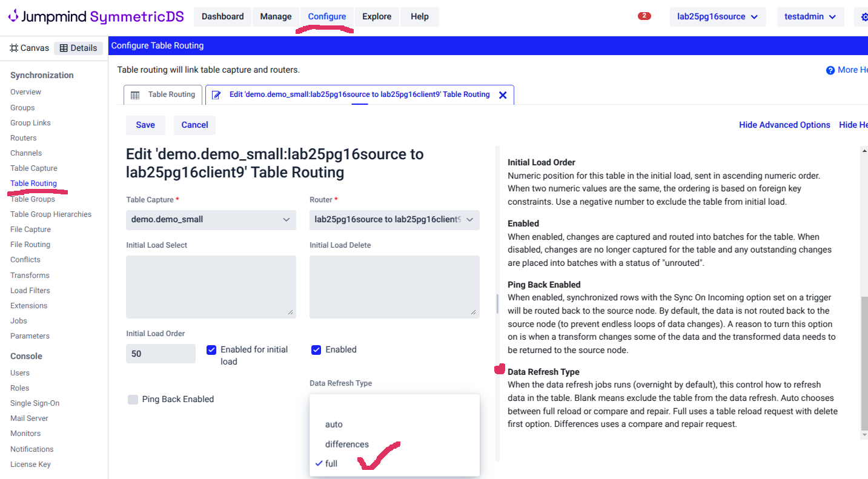Open Extensions in sidebar
This screenshot has width=868, height=479.
click(x=28, y=306)
